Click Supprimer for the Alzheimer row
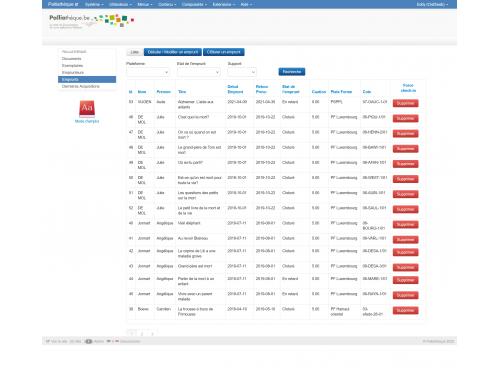The height and width of the screenshot is (370, 500). point(405,103)
